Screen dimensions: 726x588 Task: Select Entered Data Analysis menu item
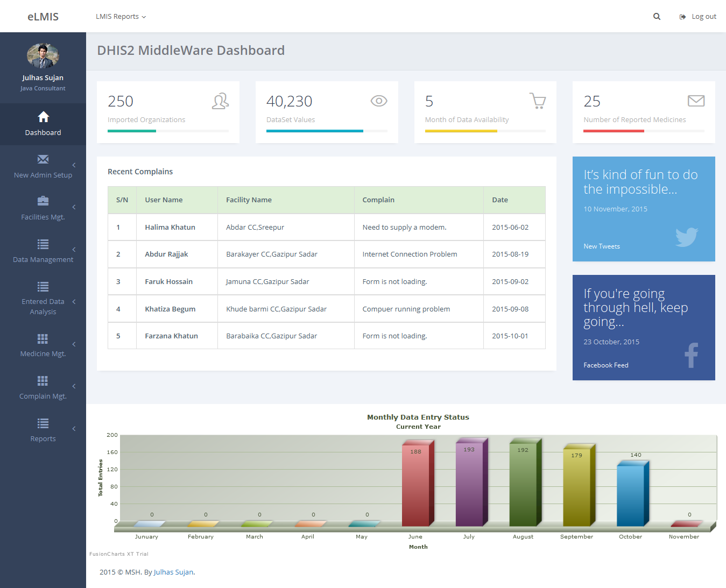click(43, 307)
